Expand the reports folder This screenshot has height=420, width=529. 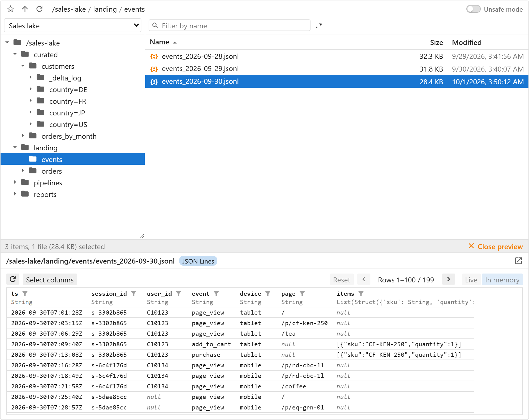pyautogui.click(x=15, y=194)
